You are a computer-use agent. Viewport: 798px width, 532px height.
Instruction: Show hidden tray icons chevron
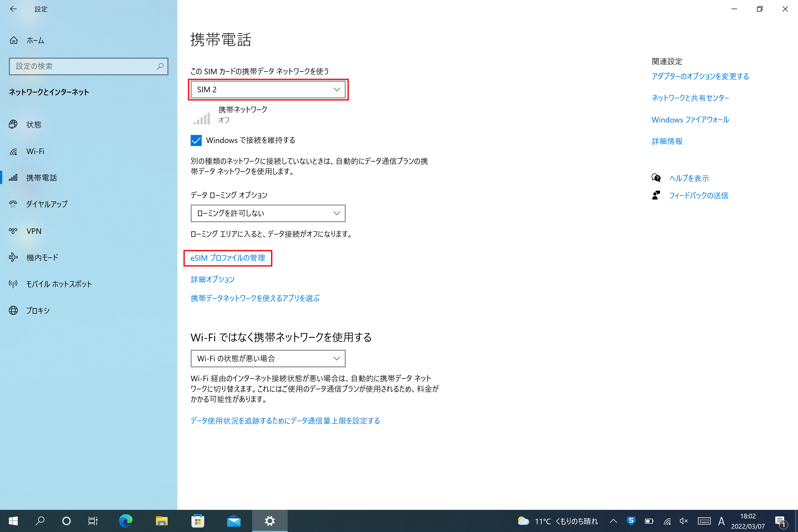pos(613,521)
